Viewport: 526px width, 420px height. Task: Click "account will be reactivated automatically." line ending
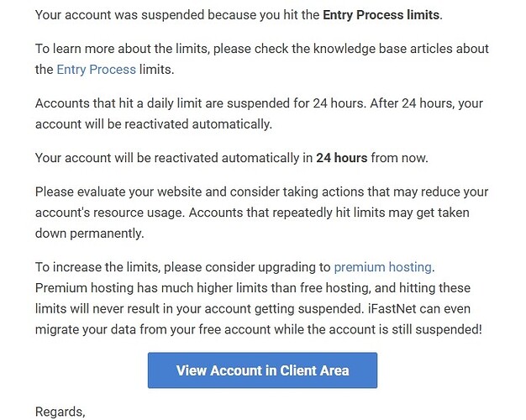tap(155, 124)
